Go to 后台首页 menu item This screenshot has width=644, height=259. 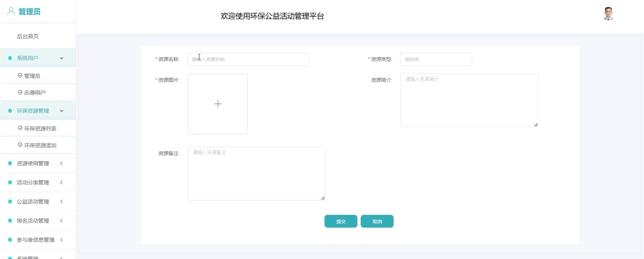pos(28,36)
